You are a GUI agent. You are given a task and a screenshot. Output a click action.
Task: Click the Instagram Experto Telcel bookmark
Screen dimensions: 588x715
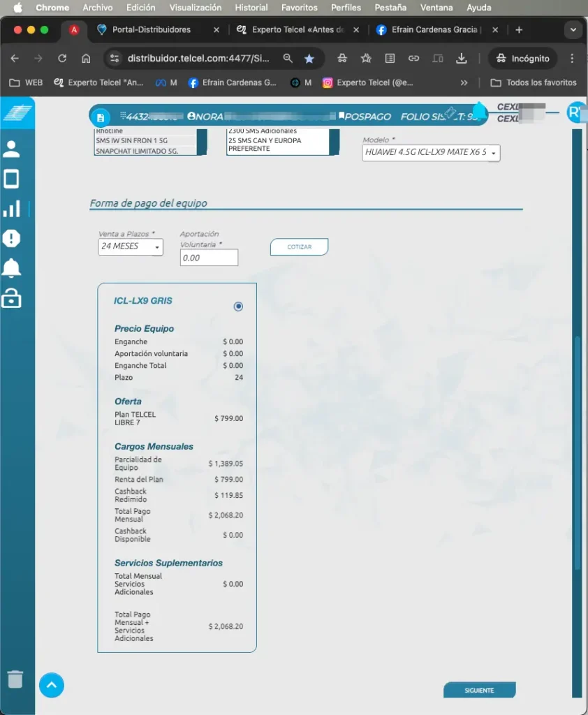[367, 82]
